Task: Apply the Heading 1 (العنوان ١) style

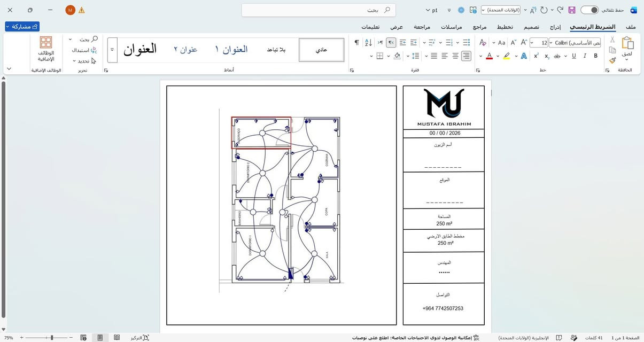Action: click(x=231, y=50)
